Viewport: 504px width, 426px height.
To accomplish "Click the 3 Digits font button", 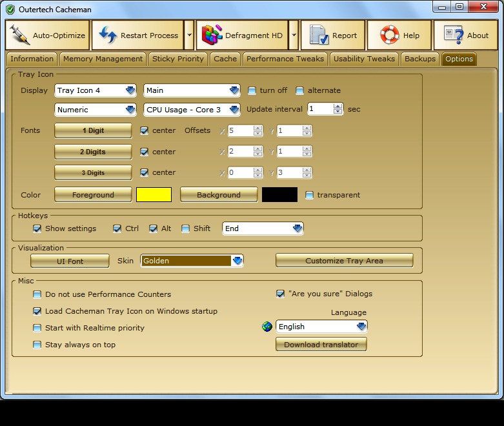I will [x=93, y=172].
